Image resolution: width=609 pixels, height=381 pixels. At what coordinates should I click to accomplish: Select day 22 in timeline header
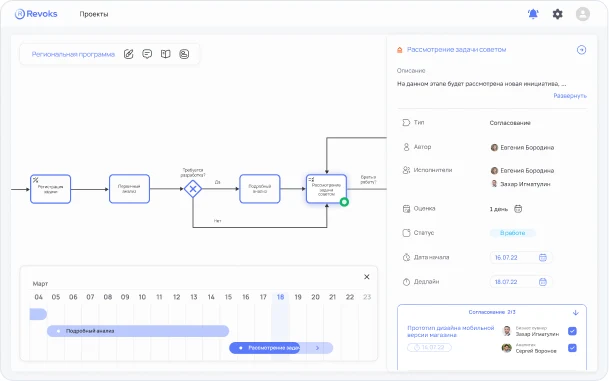point(350,297)
